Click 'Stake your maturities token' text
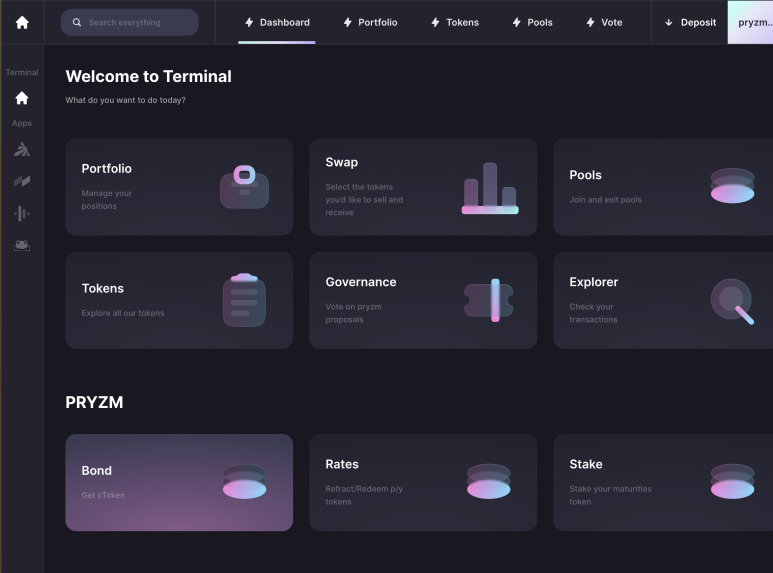Image resolution: width=773 pixels, height=573 pixels. (x=610, y=495)
